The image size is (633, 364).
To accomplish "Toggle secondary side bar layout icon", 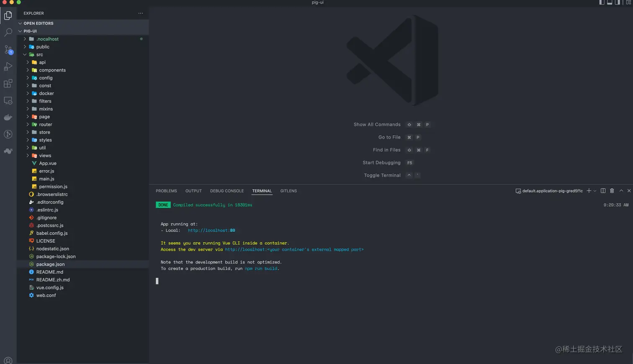I will coord(617,3).
